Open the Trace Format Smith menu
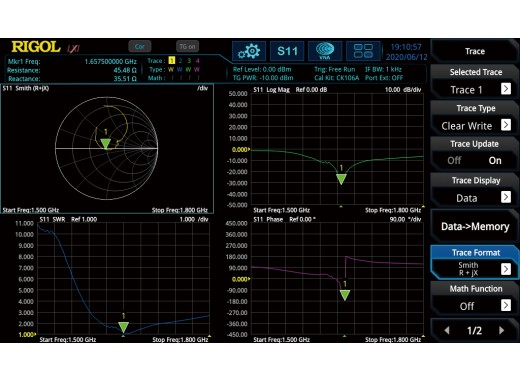Screen dimensions: 520x380 tap(475, 262)
